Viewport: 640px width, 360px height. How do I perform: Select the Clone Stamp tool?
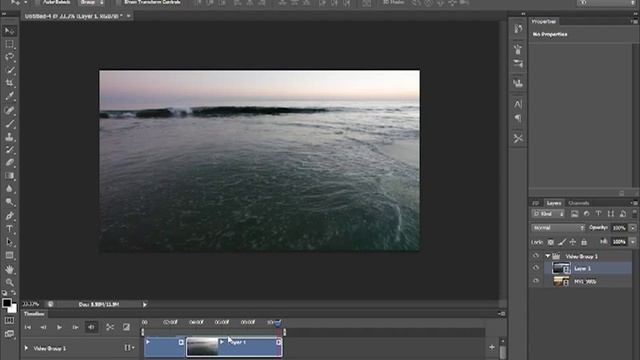coord(9,137)
